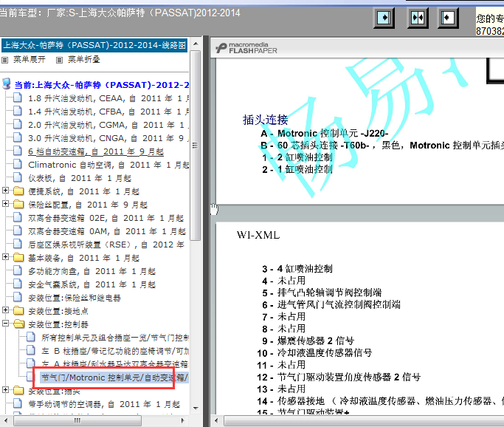Open 1.4 升汽油发动机 CFBA document
Screen dimensions: 504x427
[108, 112]
